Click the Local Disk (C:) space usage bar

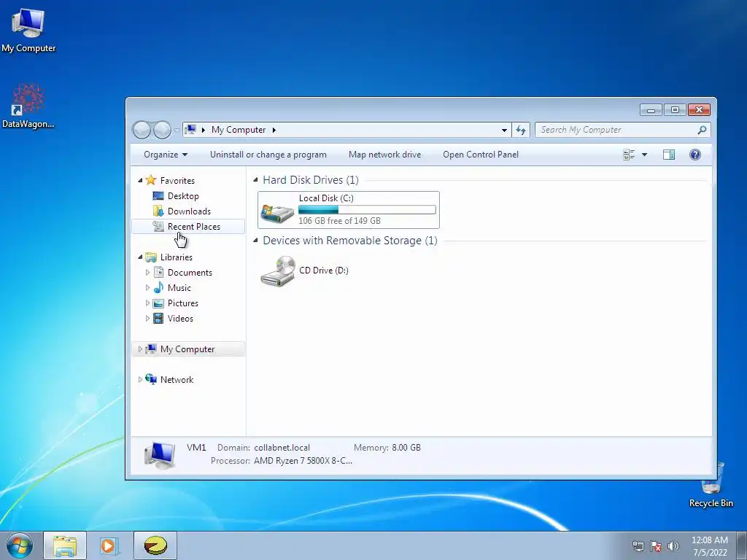point(367,209)
